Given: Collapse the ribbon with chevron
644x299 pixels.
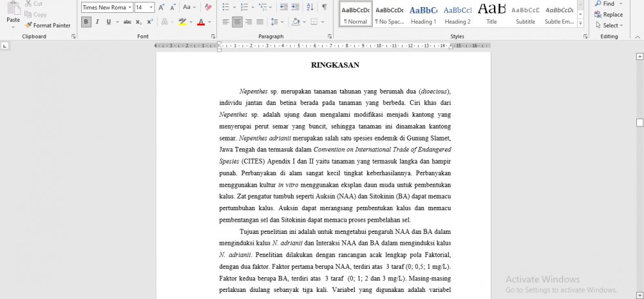Looking at the screenshot, I should click(x=638, y=37).
